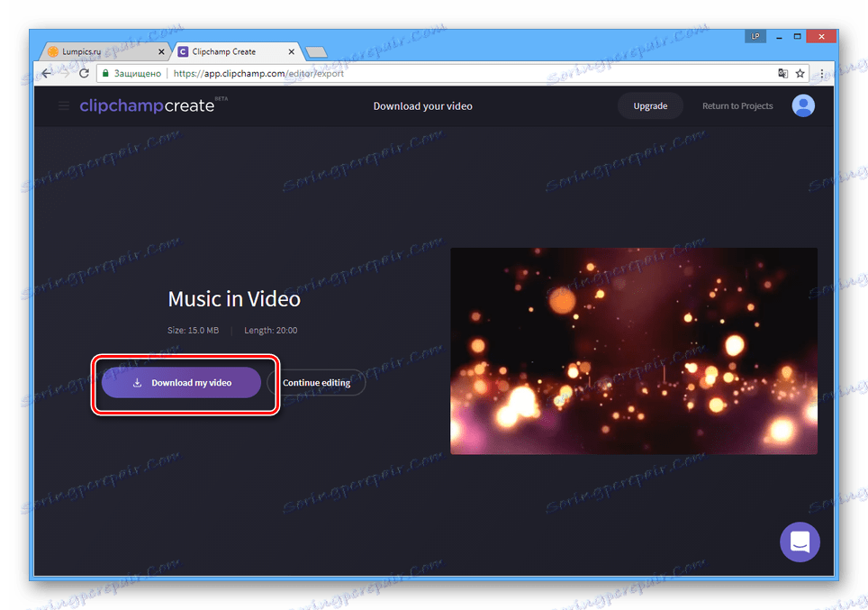The height and width of the screenshot is (610, 868).
Task: Close the Lumpics.ru tab
Action: (x=161, y=51)
